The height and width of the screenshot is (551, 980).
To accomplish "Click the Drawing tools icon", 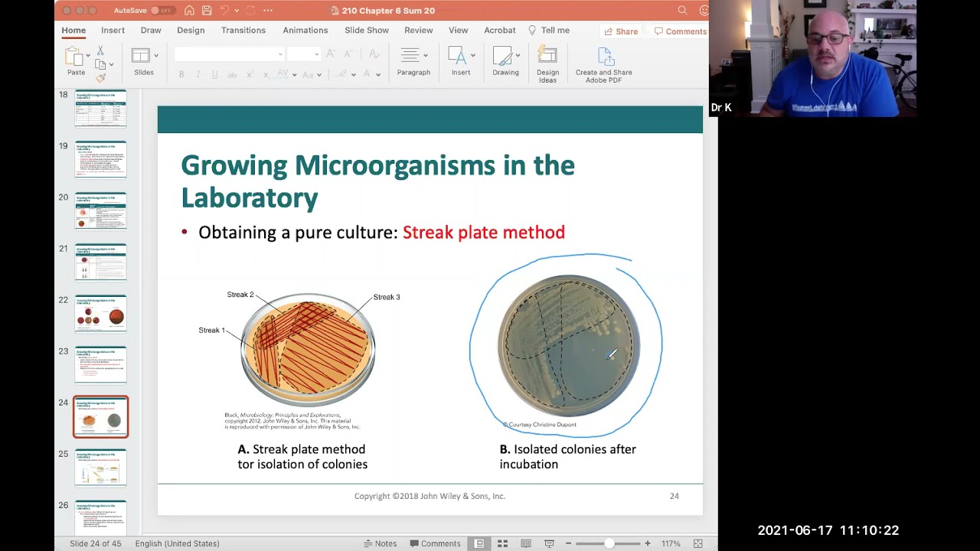I will click(x=502, y=56).
